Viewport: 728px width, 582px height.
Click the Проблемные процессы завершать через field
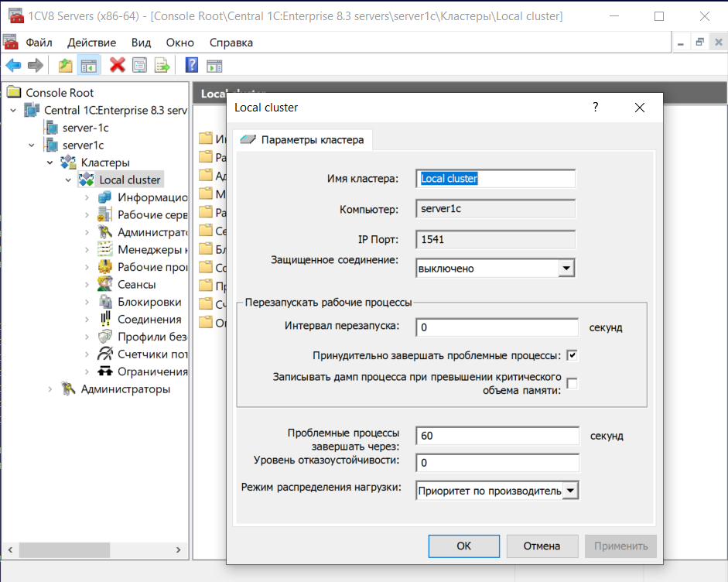(497, 436)
